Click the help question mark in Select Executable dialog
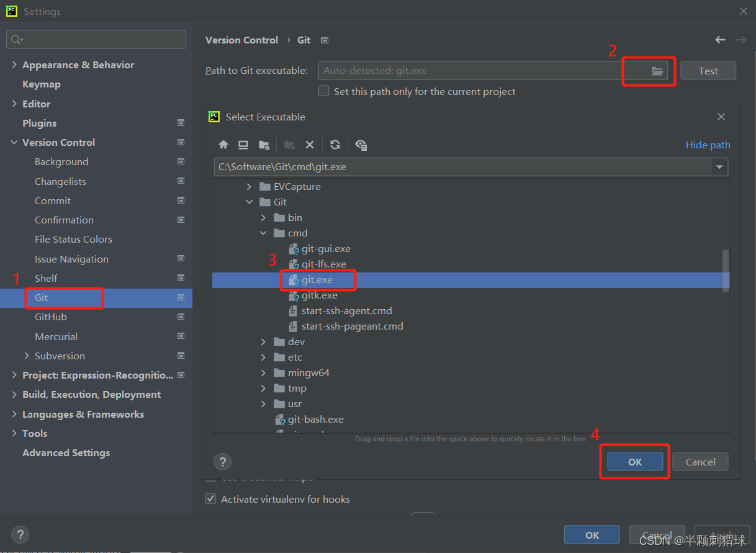Viewport: 756px width, 553px height. tap(222, 461)
